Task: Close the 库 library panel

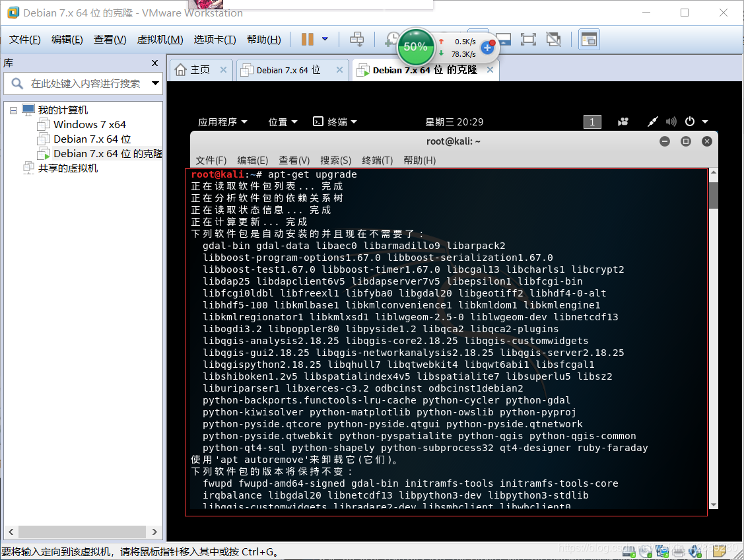Action: coord(154,63)
